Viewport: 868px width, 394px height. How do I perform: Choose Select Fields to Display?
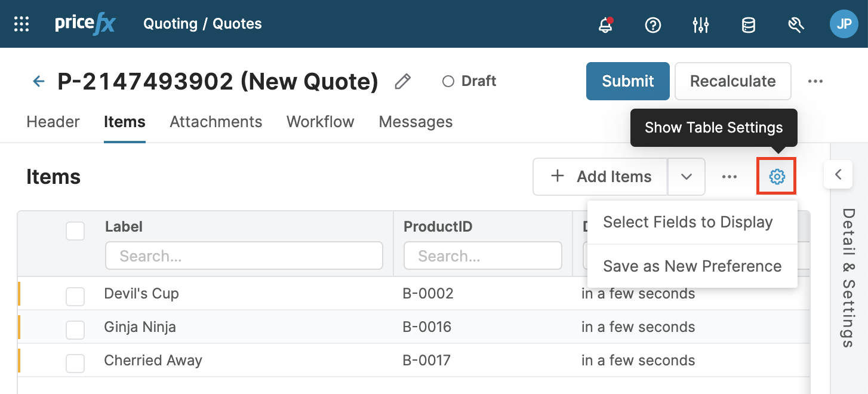(x=688, y=222)
